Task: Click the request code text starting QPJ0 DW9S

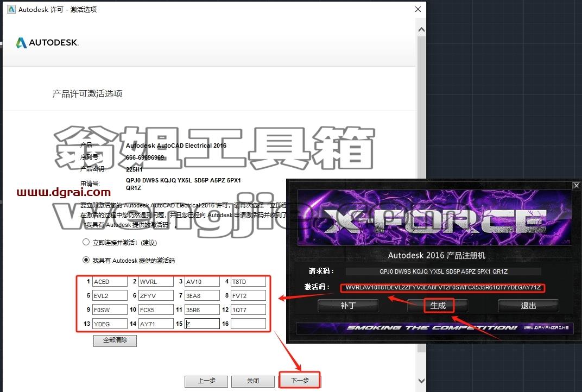Action: pos(184,184)
